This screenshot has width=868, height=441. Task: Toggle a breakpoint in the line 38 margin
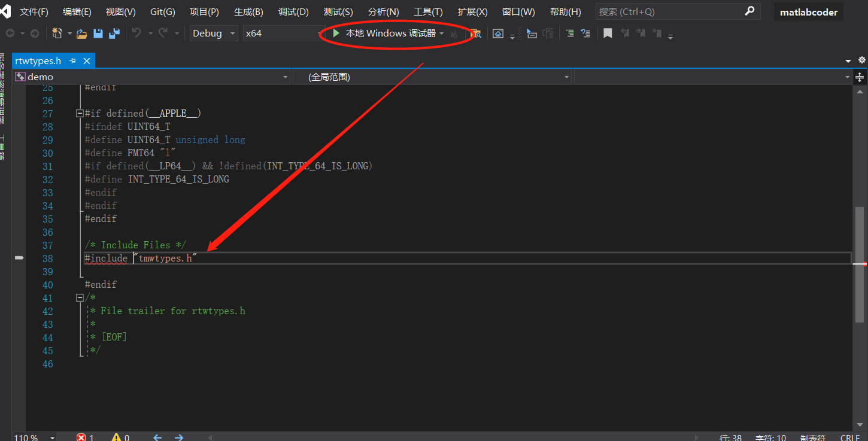click(x=19, y=258)
